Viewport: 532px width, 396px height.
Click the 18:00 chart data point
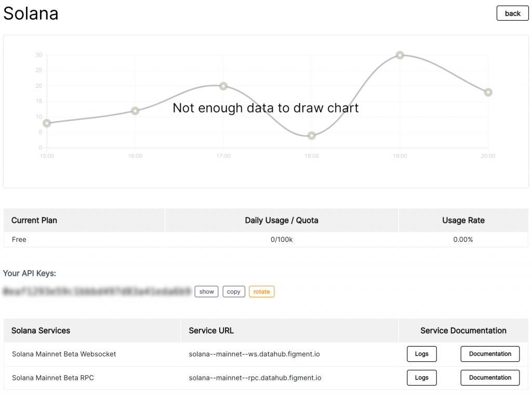coord(312,135)
